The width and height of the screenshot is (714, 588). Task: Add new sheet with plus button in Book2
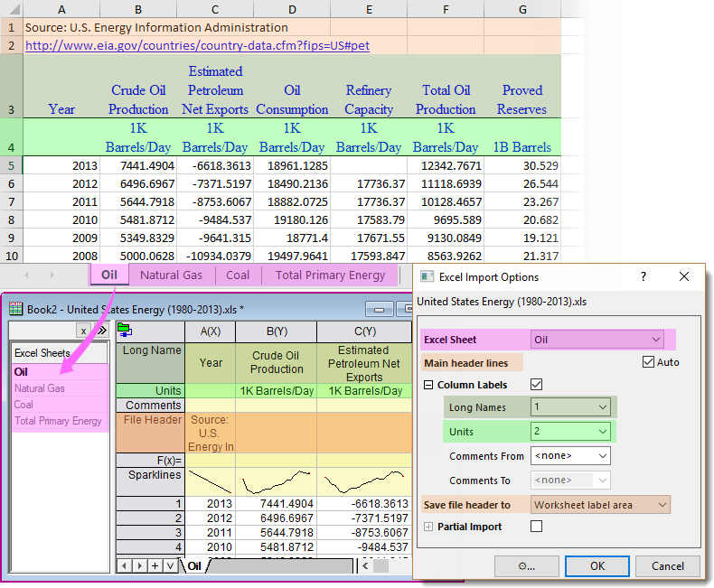pos(155,565)
